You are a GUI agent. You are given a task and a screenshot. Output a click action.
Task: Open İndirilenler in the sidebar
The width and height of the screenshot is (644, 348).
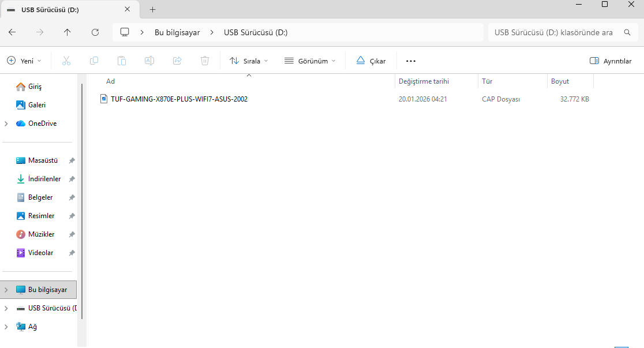click(44, 179)
